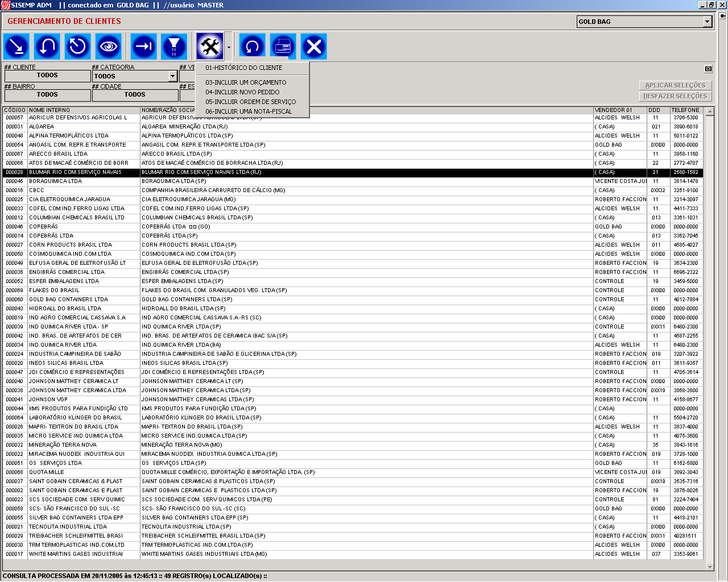Select row HIDROALL DO BRASIL LTDA

pos(84,309)
